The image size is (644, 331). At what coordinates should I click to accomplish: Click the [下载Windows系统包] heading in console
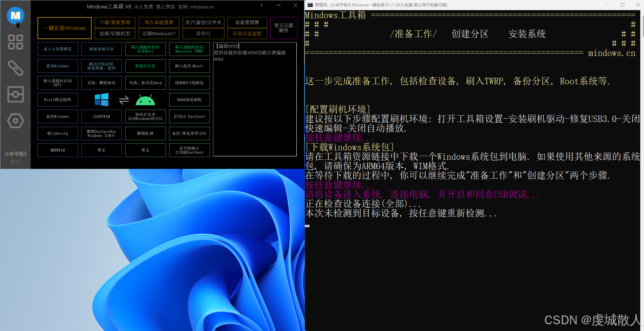[350, 147]
